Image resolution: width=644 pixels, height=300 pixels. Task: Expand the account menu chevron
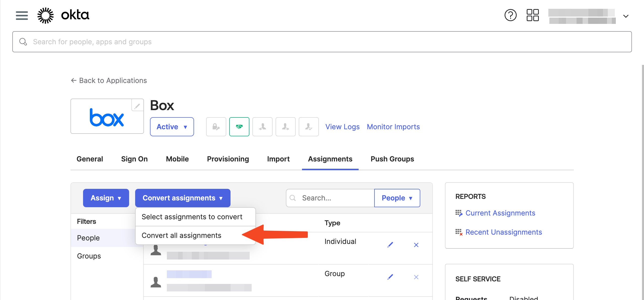(626, 16)
